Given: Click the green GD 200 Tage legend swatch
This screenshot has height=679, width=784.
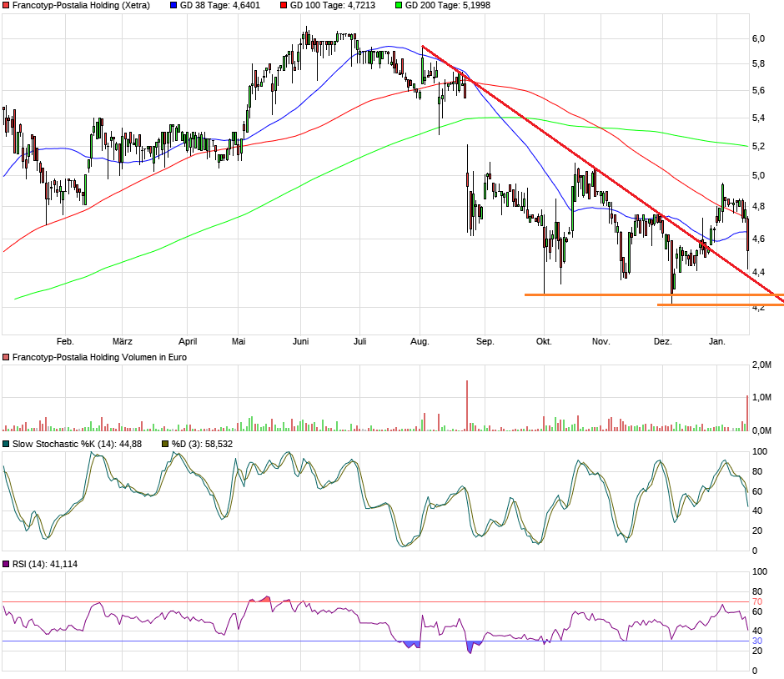Looking at the screenshot, I should click(397, 5).
